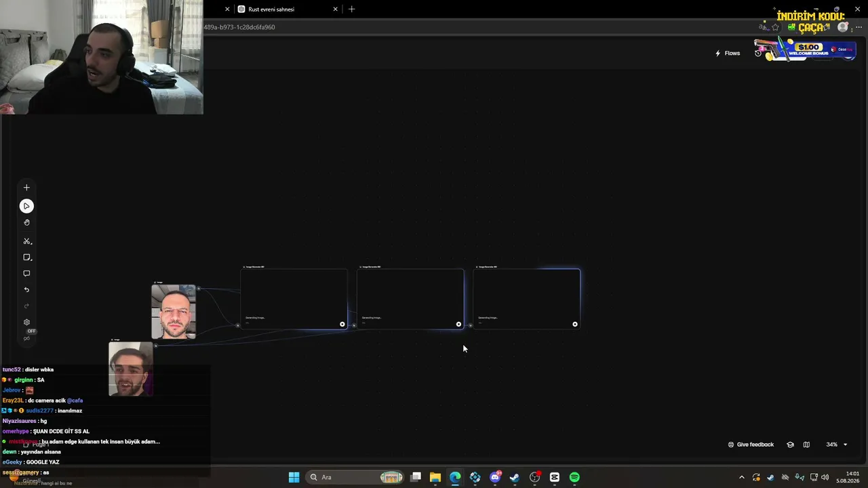The image size is (868, 488).
Task: Click the Give feedback button
Action: [751, 445]
